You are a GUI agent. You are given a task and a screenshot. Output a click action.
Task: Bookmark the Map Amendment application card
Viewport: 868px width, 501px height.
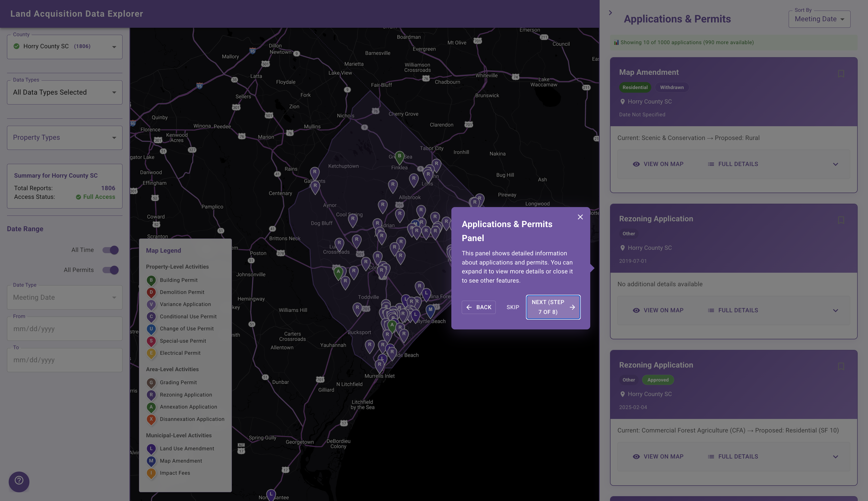click(841, 73)
